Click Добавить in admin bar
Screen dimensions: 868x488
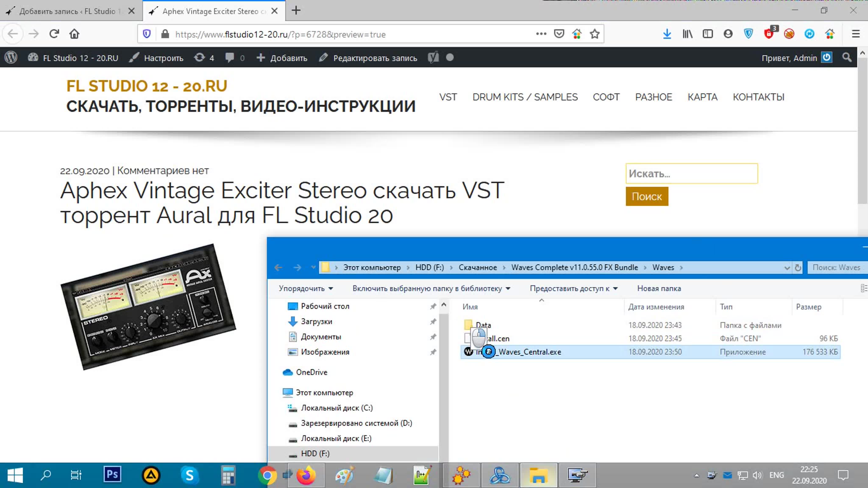(x=282, y=58)
